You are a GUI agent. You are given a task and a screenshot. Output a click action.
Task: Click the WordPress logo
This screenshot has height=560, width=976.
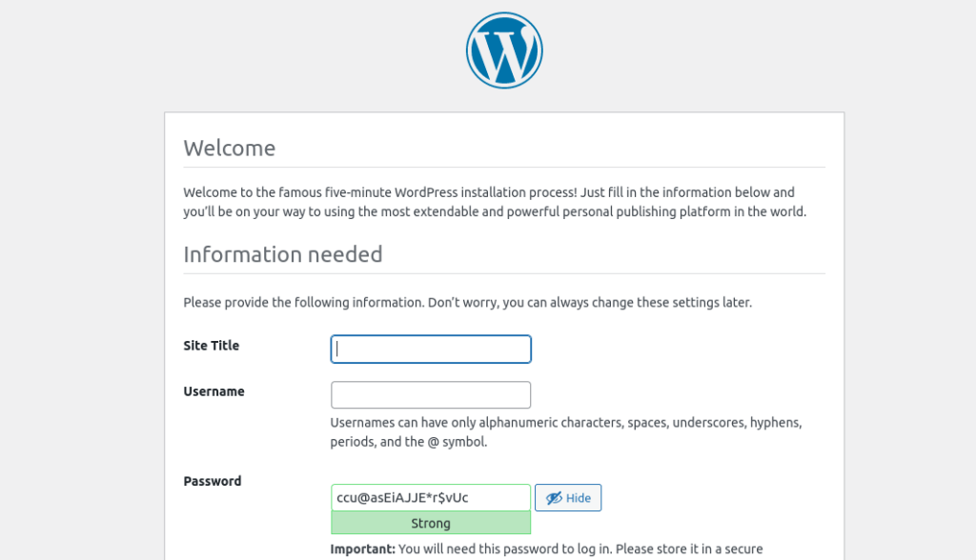click(504, 50)
